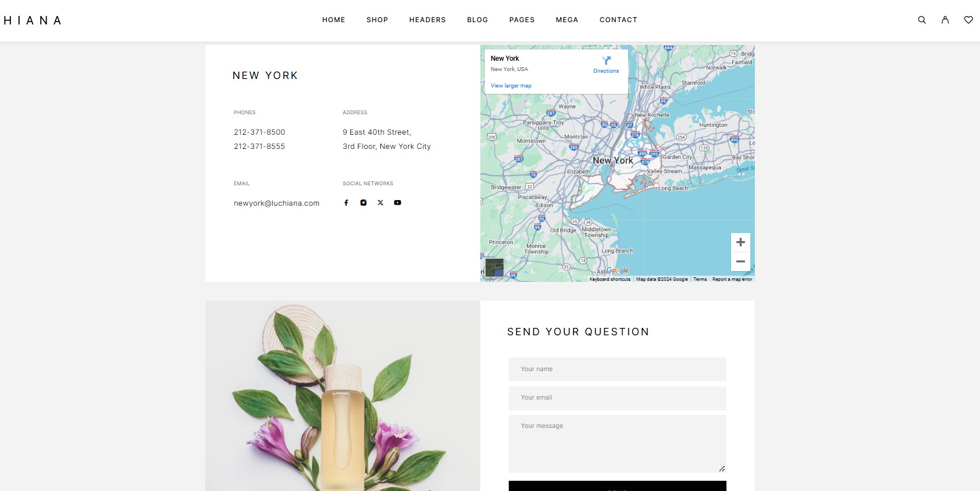Click the Princeton label on the map
The height and width of the screenshot is (491, 980).
pyautogui.click(x=501, y=242)
